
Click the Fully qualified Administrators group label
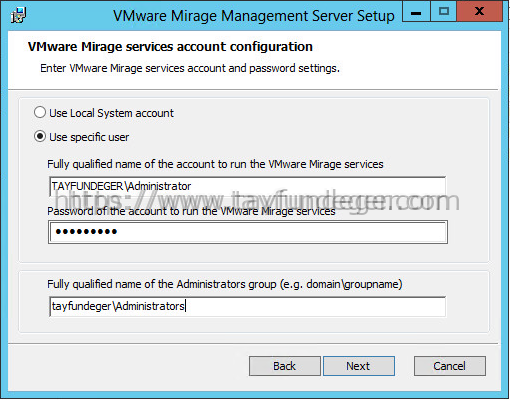[225, 284]
